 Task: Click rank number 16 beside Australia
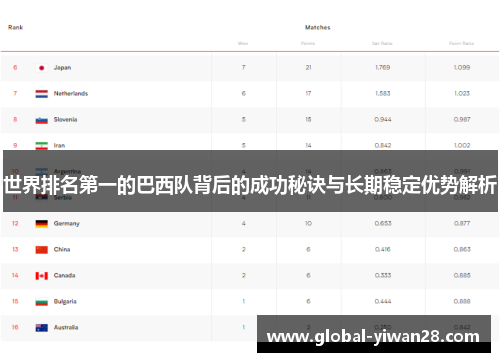click(15, 327)
